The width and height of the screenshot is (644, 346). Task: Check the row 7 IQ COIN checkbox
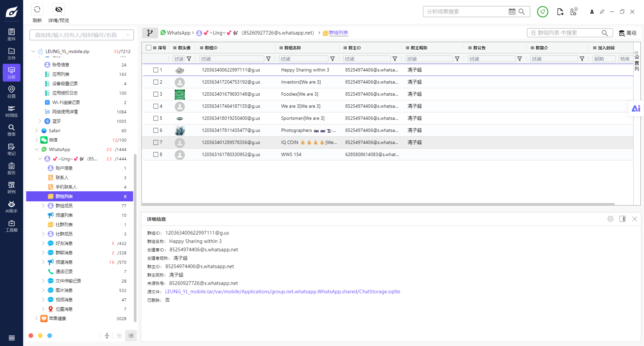coord(156,142)
